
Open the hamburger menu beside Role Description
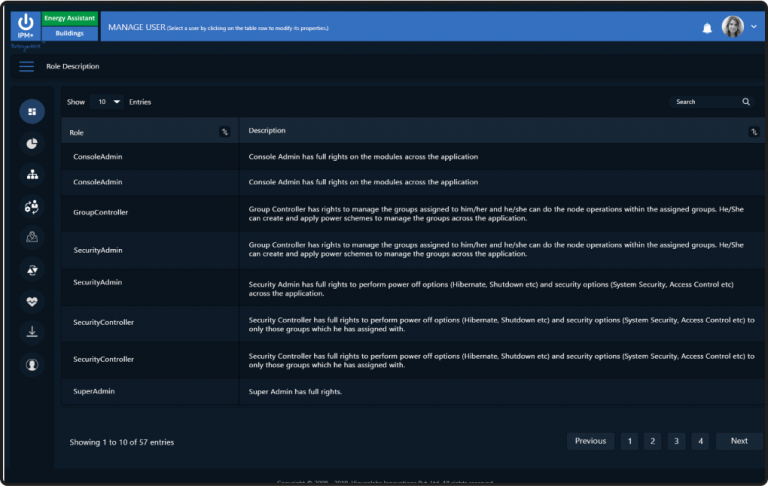pos(26,67)
